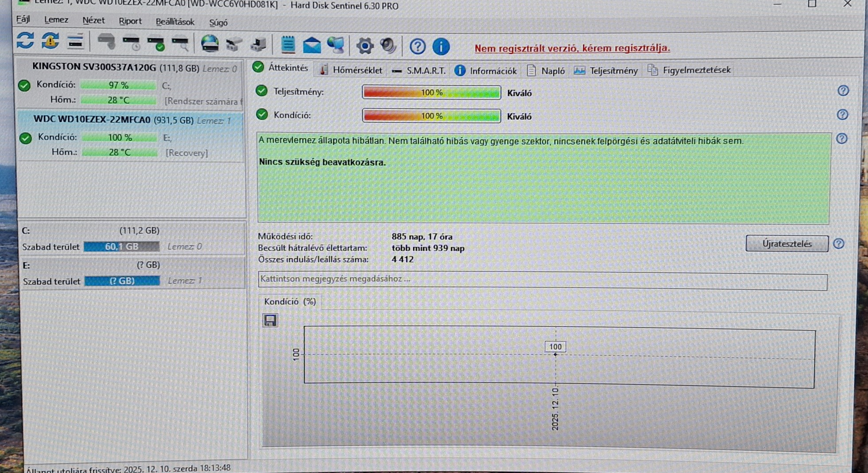Click help icon next to Teljesítmény bar

pos(843,91)
